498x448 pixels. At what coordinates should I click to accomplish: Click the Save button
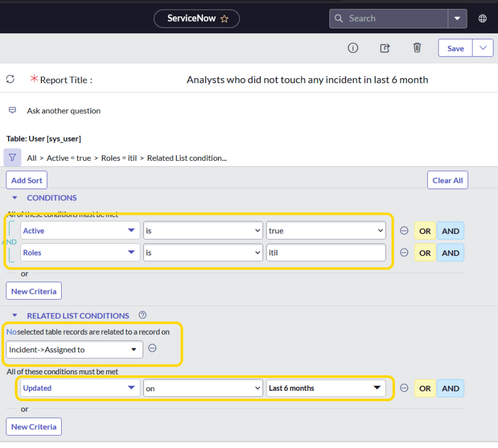click(456, 48)
